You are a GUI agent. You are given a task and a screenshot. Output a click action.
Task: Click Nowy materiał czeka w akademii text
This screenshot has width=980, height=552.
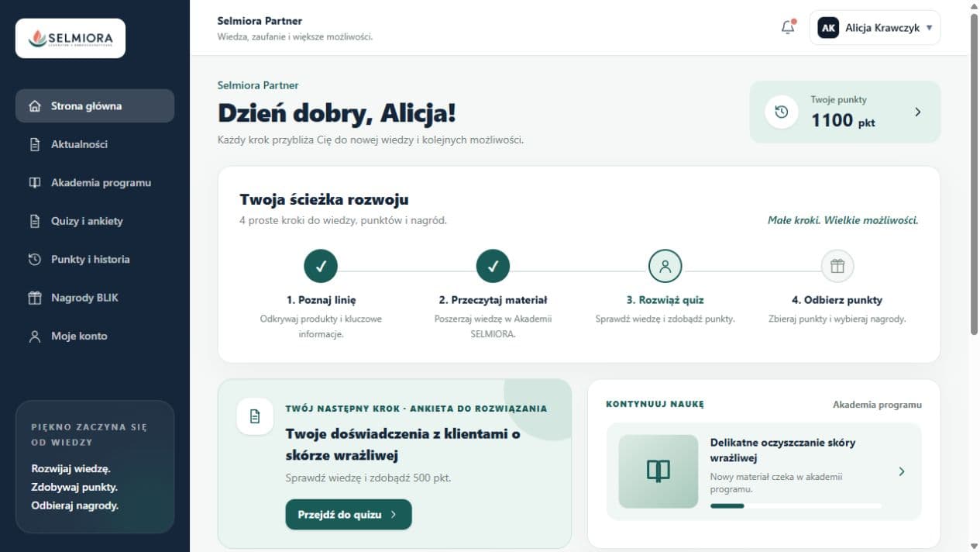point(775,483)
